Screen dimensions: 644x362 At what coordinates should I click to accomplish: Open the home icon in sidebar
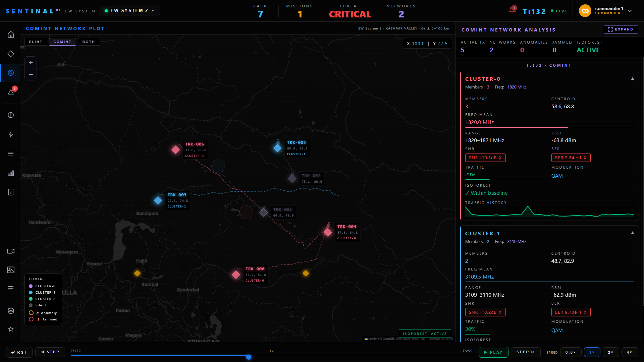click(11, 35)
